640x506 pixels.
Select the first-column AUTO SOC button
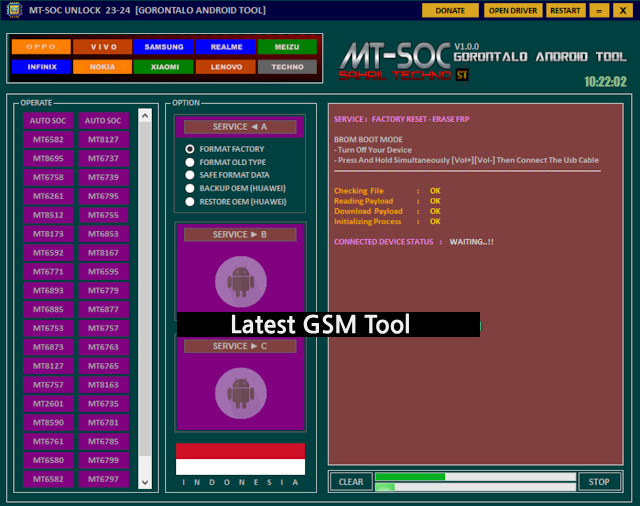48,121
